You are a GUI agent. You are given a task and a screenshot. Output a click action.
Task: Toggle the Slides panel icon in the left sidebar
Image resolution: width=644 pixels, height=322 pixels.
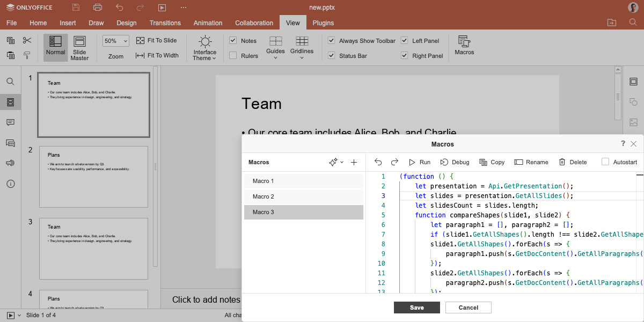point(11,102)
